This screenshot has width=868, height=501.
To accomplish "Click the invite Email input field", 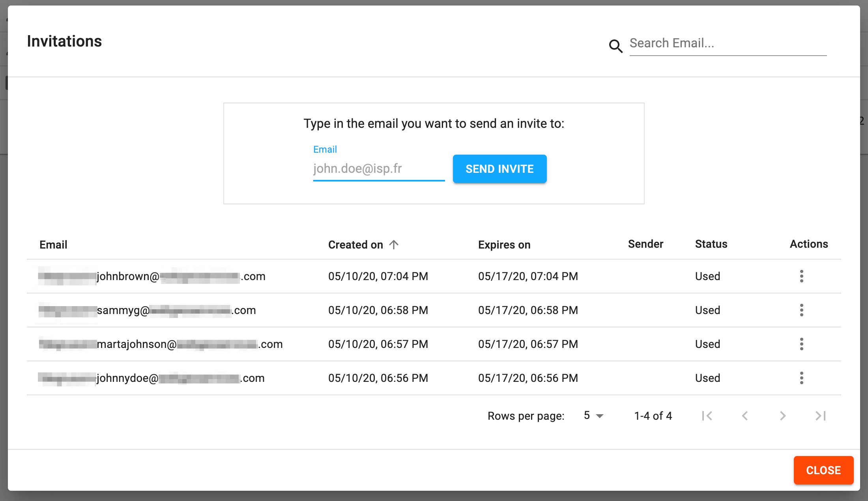I will pos(379,169).
